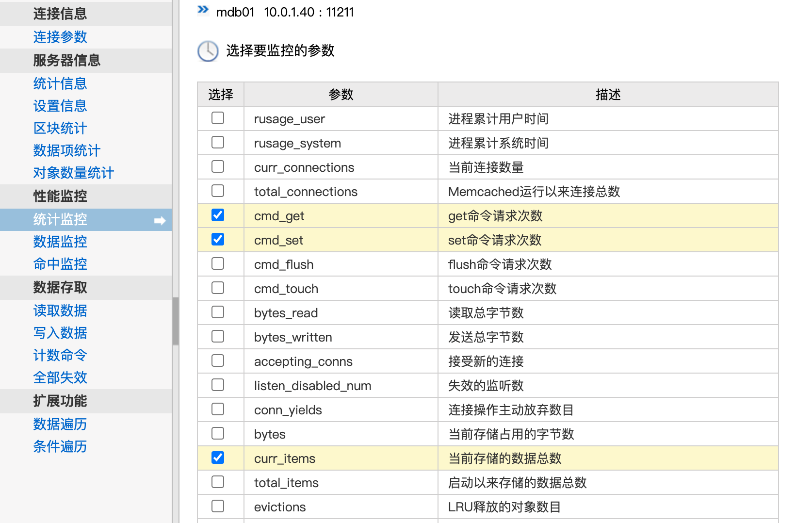Check the conn_yields checkbox
The width and height of the screenshot is (812, 523).
click(x=218, y=409)
